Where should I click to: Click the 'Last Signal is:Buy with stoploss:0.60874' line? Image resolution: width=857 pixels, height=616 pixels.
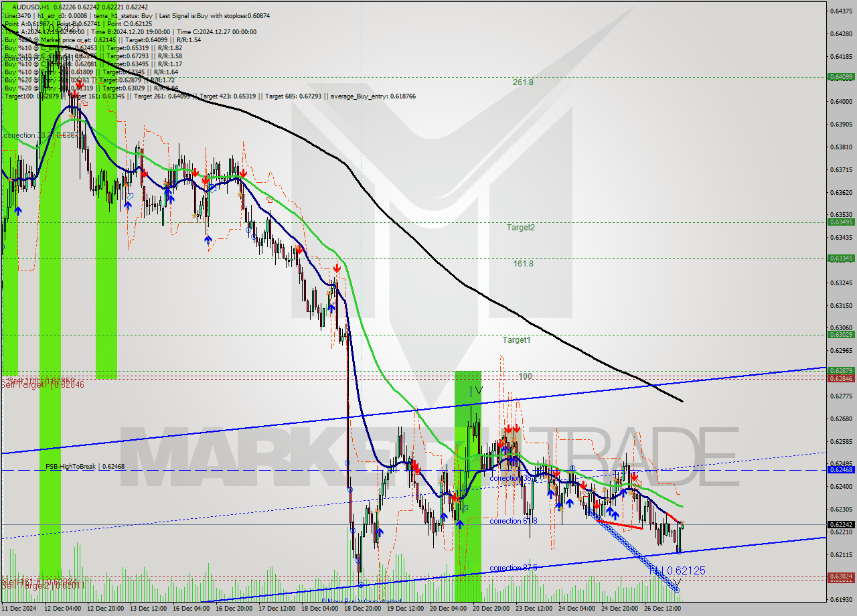(x=214, y=15)
